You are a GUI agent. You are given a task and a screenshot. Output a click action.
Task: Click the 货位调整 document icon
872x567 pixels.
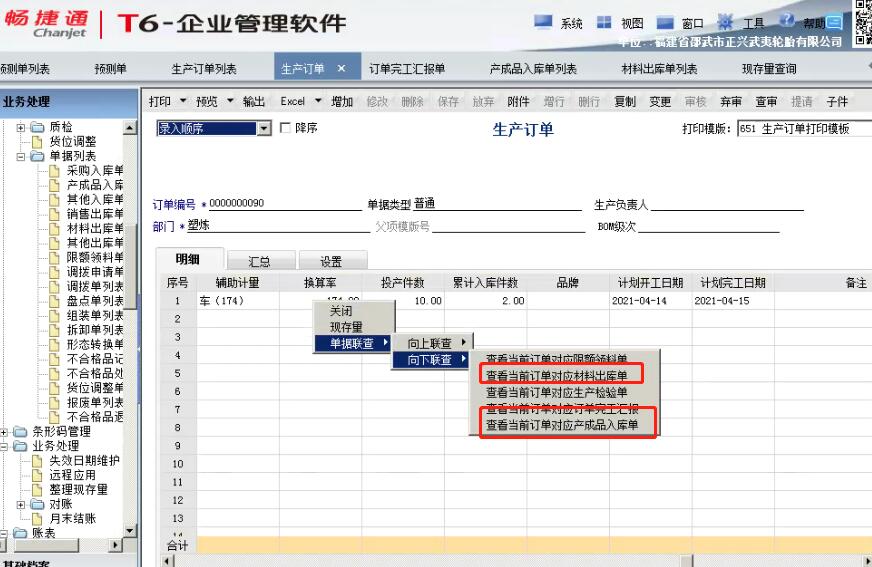pyautogui.click(x=37, y=142)
